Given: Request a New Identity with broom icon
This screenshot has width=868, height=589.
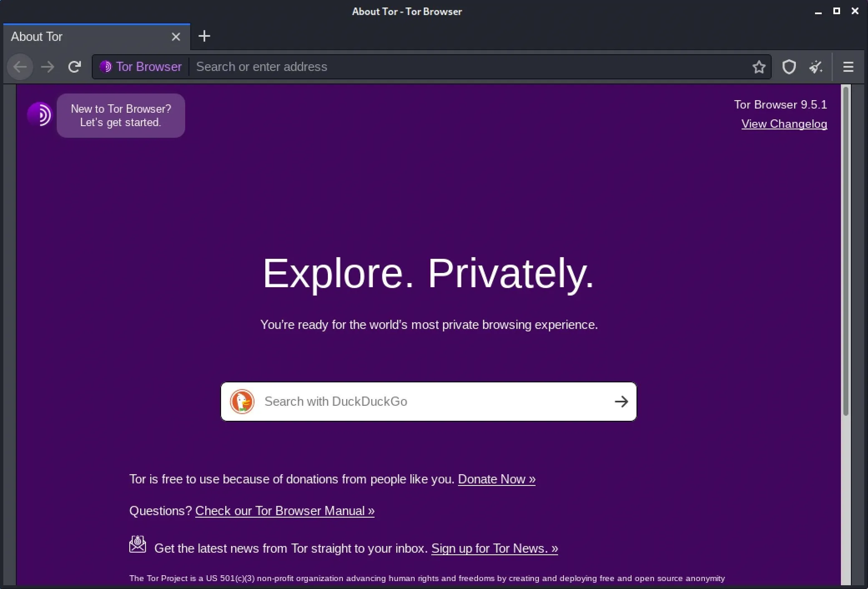Looking at the screenshot, I should click(x=816, y=67).
